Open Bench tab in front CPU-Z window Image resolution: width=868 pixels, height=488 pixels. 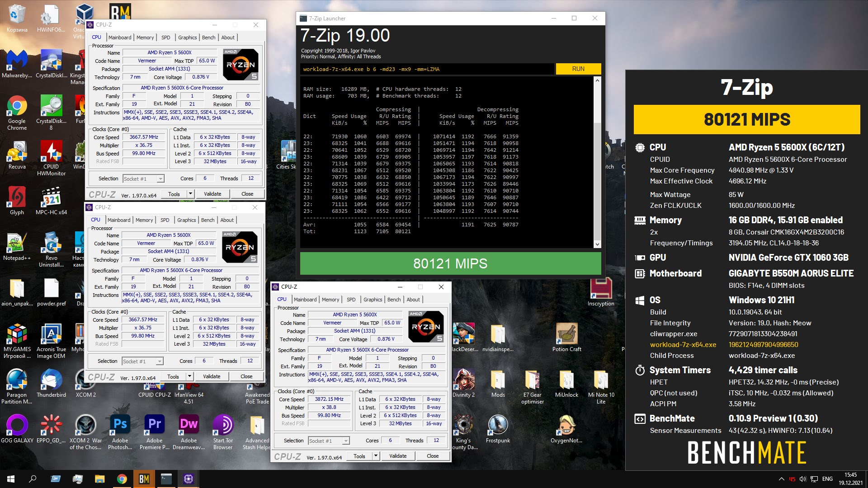(394, 300)
